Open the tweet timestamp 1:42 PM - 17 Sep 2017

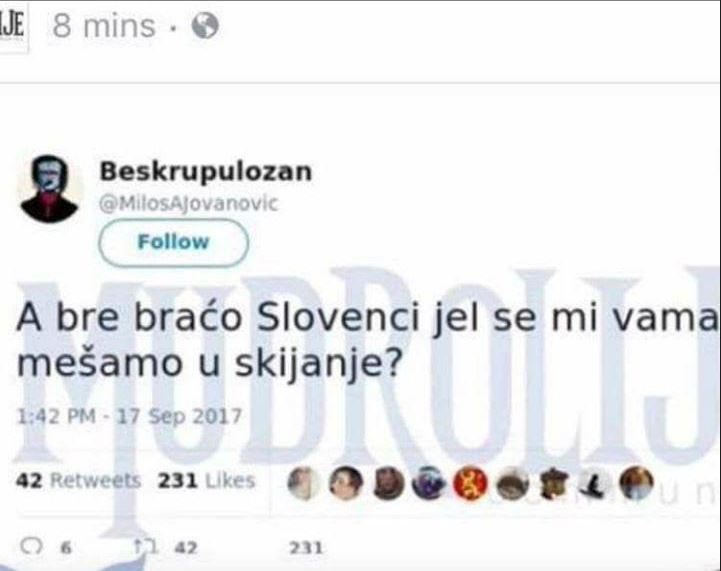pyautogui.click(x=129, y=417)
